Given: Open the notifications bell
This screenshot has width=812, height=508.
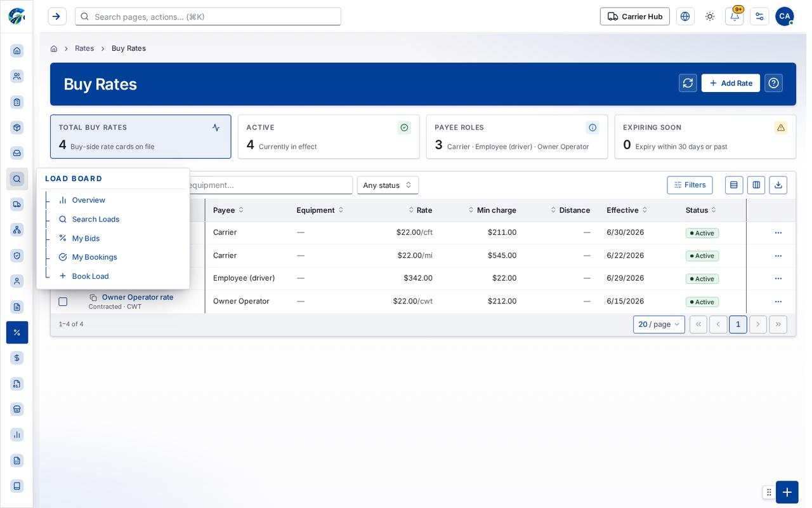Looking at the screenshot, I should [735, 17].
